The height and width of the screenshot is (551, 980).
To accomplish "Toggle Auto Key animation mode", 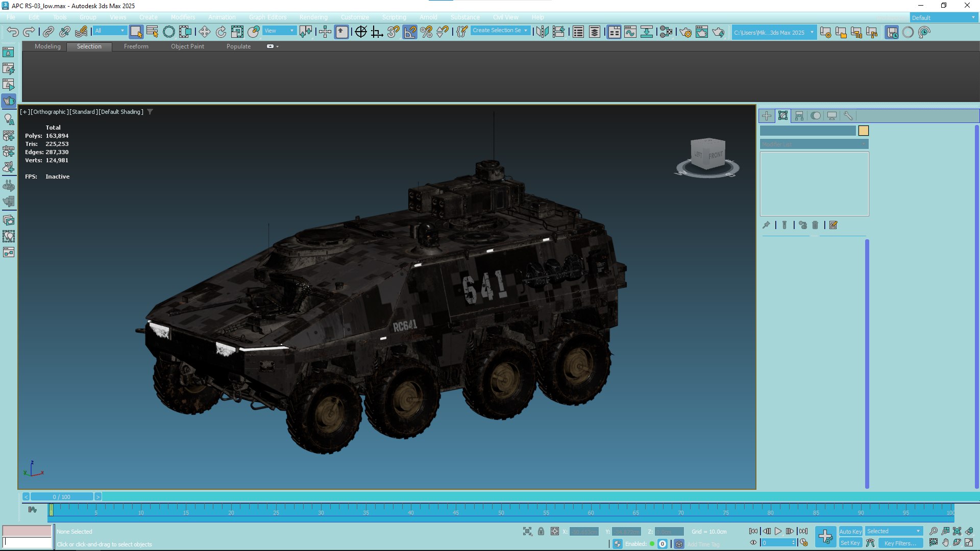I will [850, 532].
